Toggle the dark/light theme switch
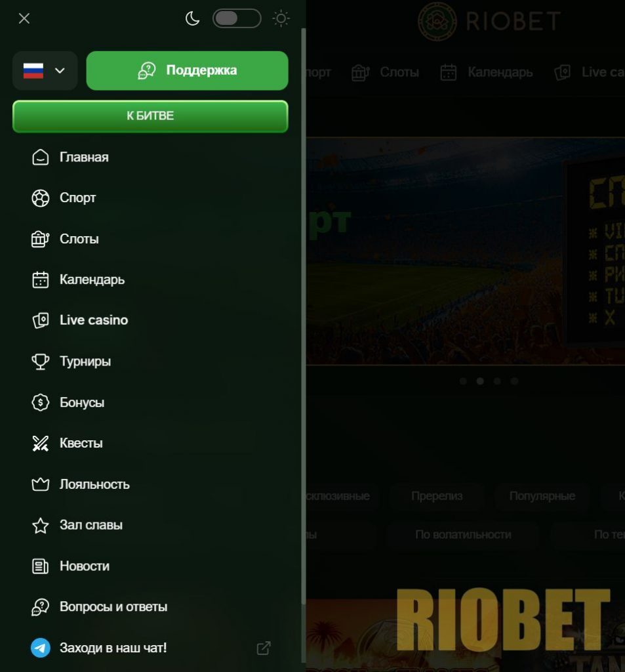Image resolution: width=625 pixels, height=672 pixels. tap(237, 18)
